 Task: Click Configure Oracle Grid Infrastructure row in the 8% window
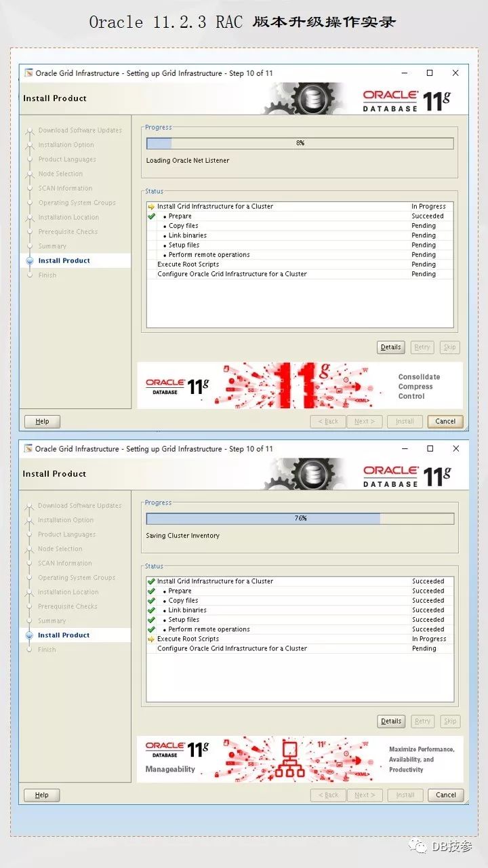[300, 274]
